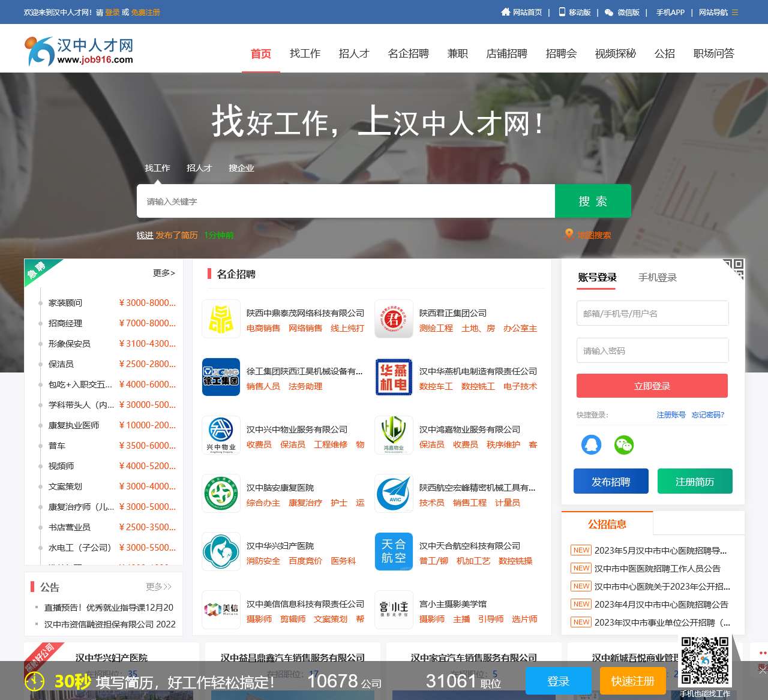Open 汉中市中医医院招聘工作人员公告 notice
Viewport: 768px width, 700px height.
(x=658, y=568)
